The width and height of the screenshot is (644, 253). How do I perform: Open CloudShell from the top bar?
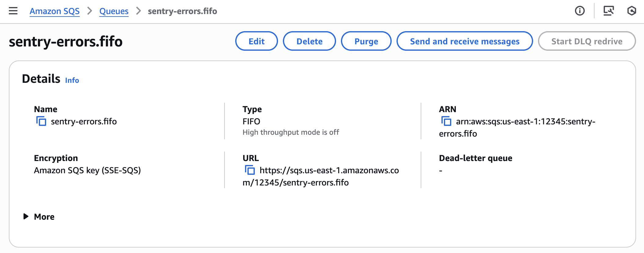coord(632,11)
